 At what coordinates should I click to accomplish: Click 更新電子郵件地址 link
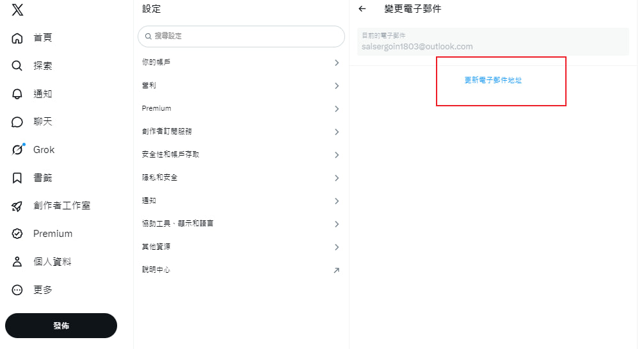pyautogui.click(x=493, y=80)
